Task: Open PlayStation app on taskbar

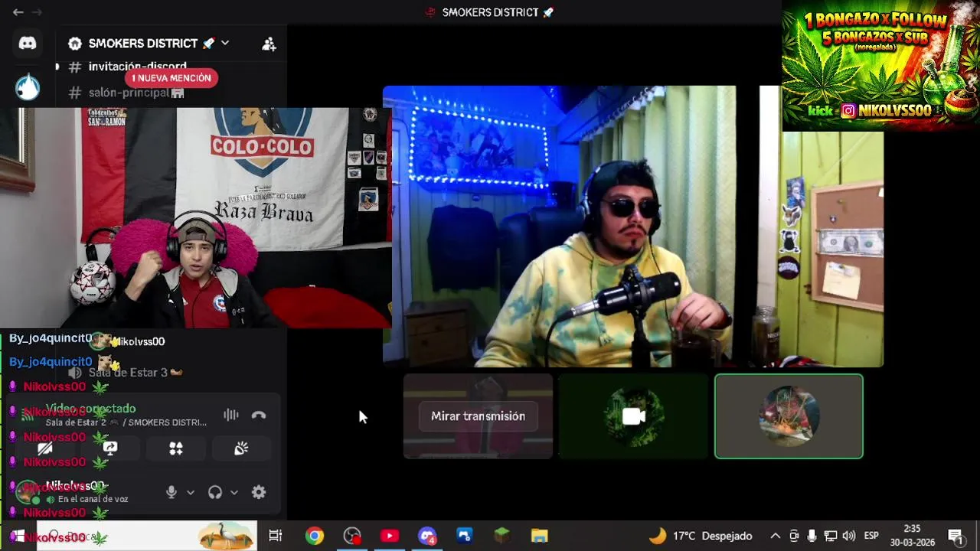Action: point(465,536)
